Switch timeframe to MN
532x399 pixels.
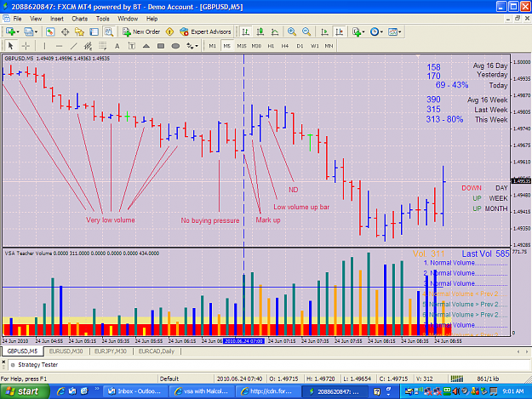click(329, 46)
